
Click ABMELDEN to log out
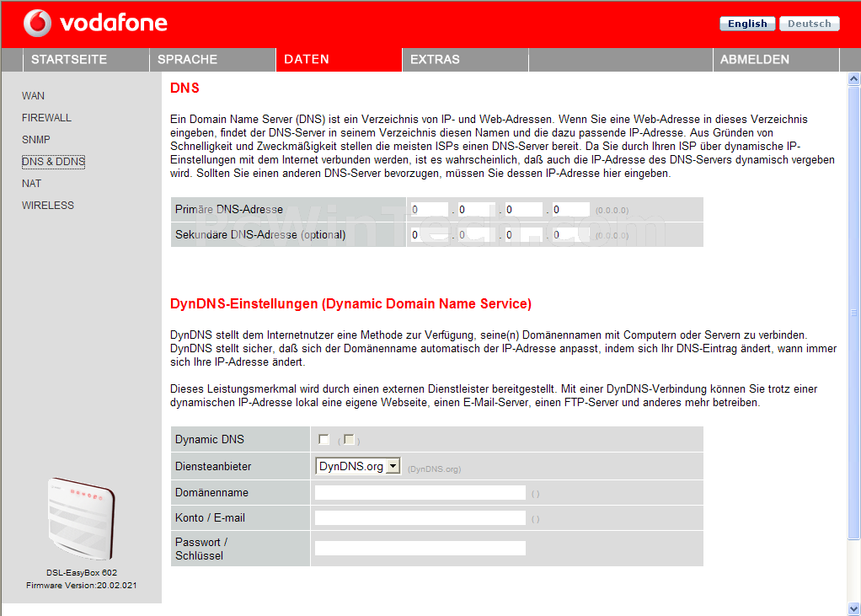(x=776, y=59)
